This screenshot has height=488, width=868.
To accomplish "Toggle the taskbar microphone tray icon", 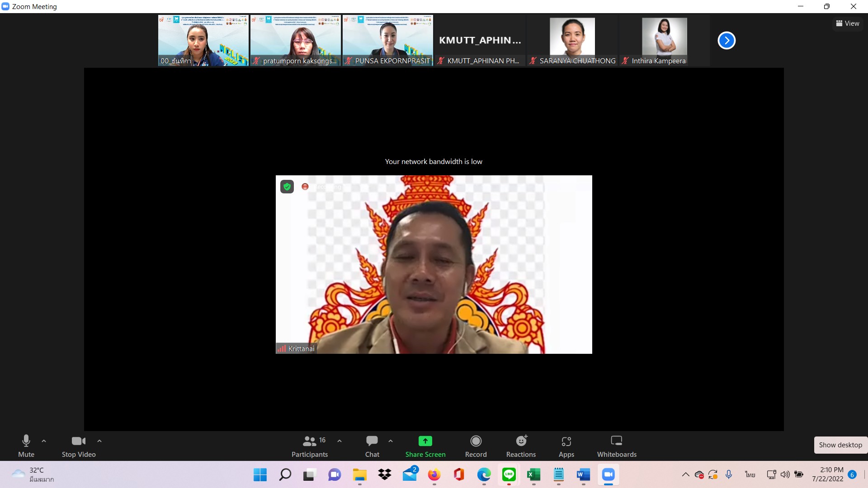I will tap(729, 474).
